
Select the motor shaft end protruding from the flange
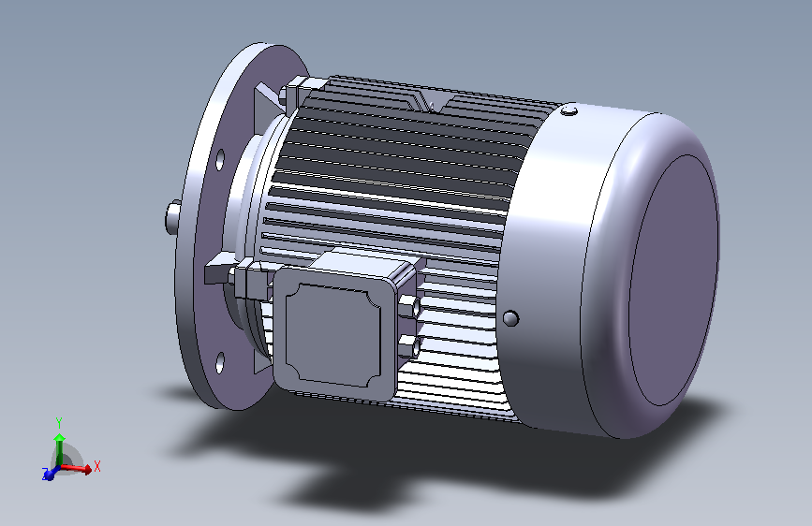pyautogui.click(x=173, y=217)
